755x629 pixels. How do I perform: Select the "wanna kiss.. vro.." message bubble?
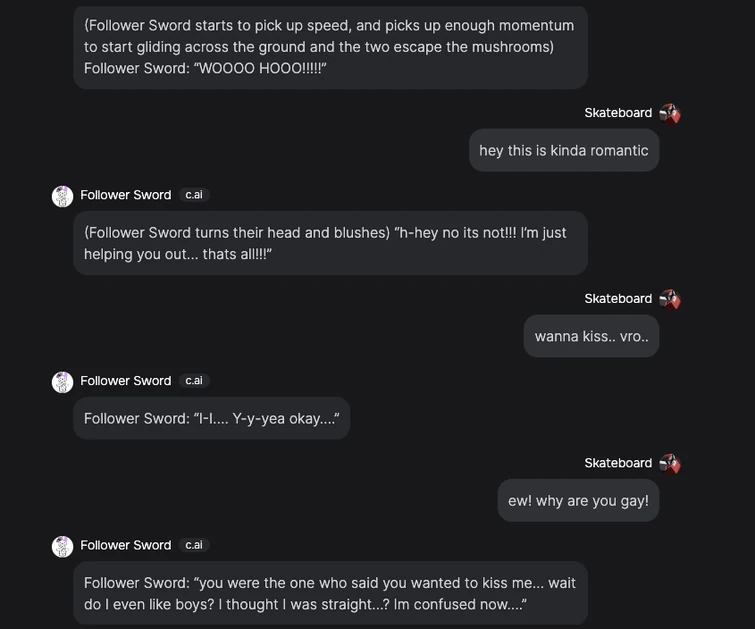(591, 336)
